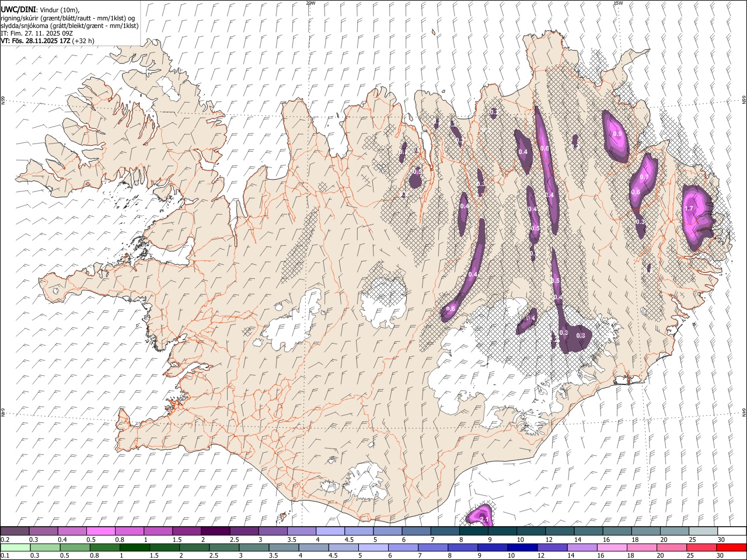Select the 'VT: Fös. 28.11.2025 17Z' valid time
Image resolution: width=747 pixels, height=560 pixels.
pos(36,41)
